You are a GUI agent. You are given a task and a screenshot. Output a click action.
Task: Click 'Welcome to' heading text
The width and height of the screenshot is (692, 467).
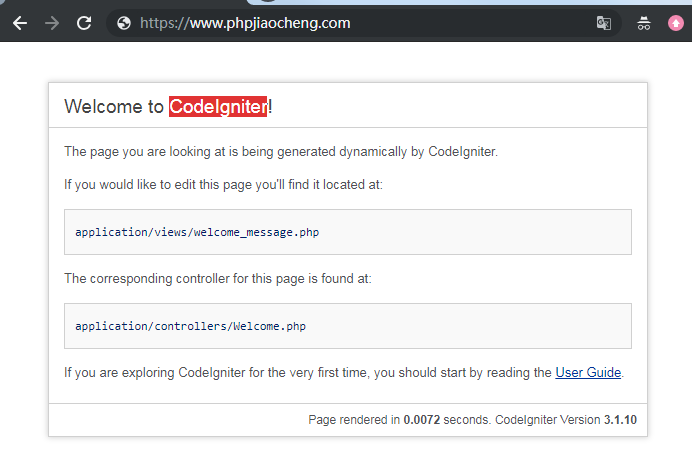click(114, 106)
